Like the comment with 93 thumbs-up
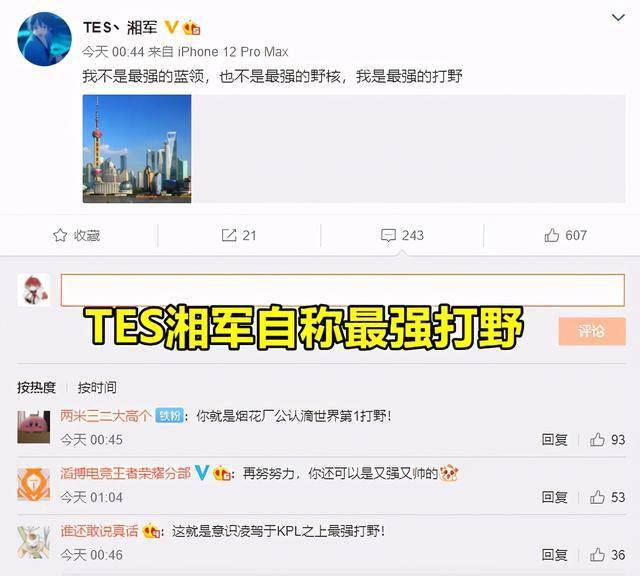 pyautogui.click(x=597, y=440)
